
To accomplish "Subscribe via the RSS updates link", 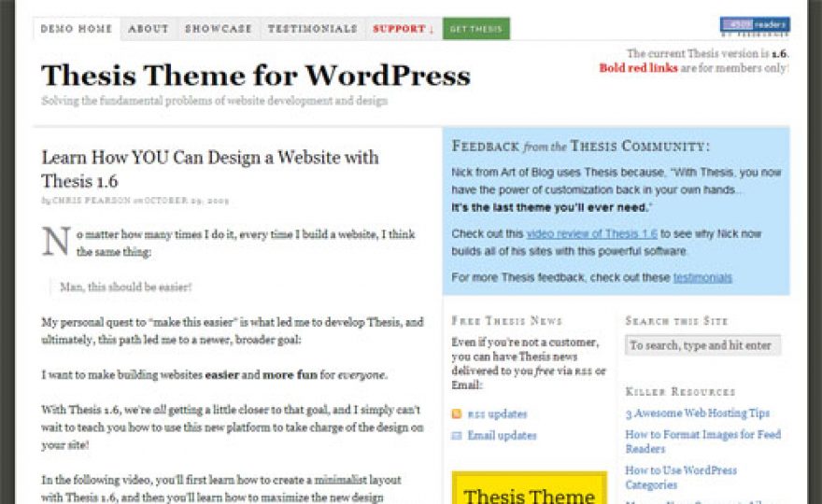I will coord(497,413).
